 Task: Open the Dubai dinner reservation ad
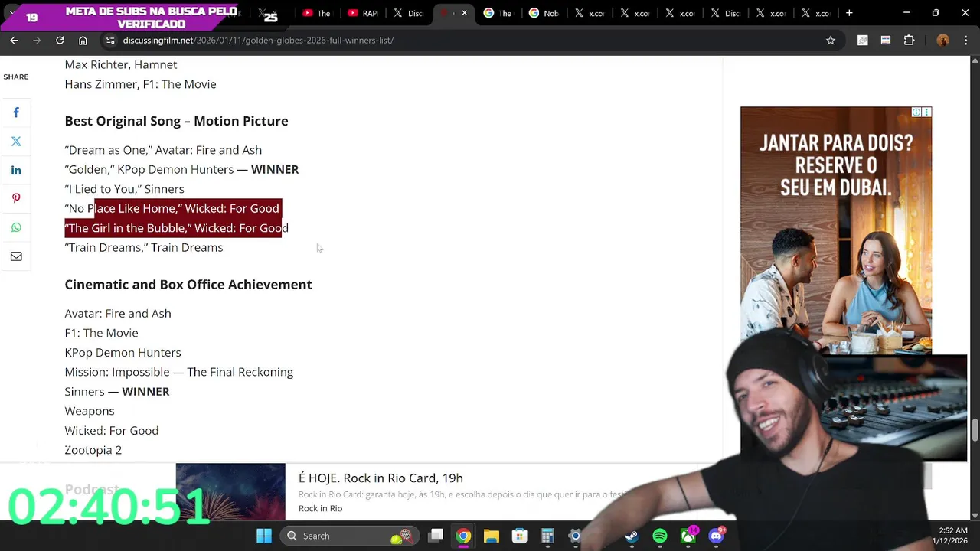836,230
